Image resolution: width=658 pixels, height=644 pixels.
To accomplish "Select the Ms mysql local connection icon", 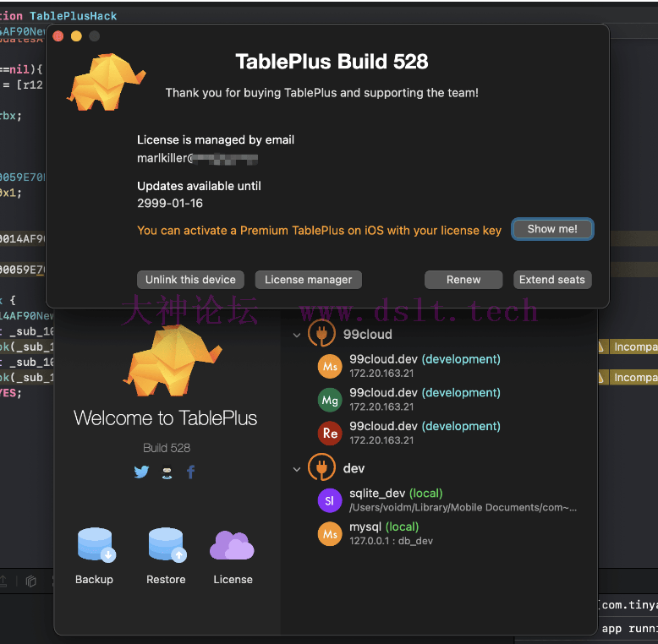I will click(x=330, y=534).
